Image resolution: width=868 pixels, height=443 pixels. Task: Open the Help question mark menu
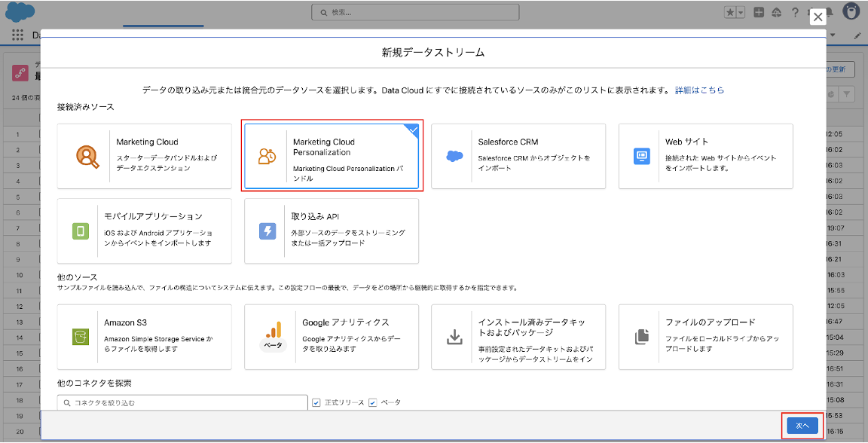point(795,13)
